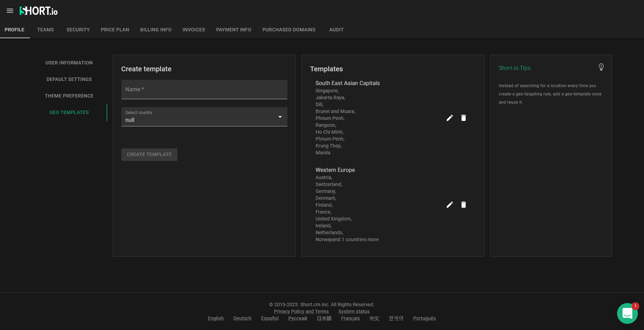Go to the Price Plan tab
The image size is (644, 330).
click(x=115, y=30)
